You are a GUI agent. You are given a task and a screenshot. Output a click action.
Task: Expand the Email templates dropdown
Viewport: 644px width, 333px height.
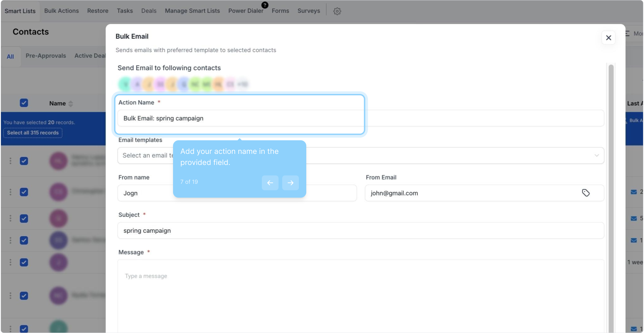pyautogui.click(x=597, y=155)
